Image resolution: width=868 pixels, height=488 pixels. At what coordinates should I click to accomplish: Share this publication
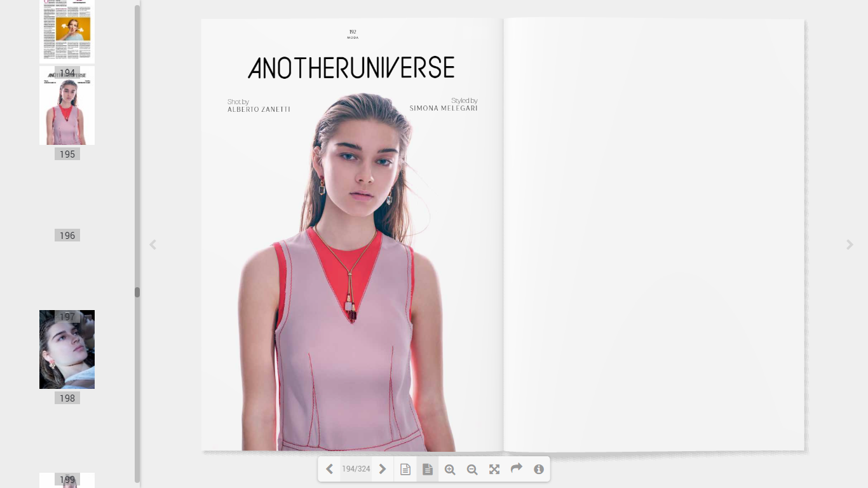[x=517, y=469]
